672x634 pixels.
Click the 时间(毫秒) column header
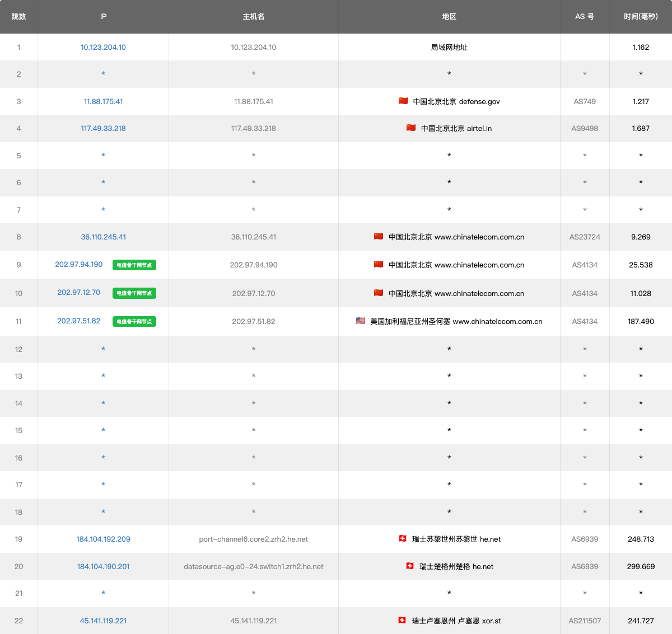641,17
